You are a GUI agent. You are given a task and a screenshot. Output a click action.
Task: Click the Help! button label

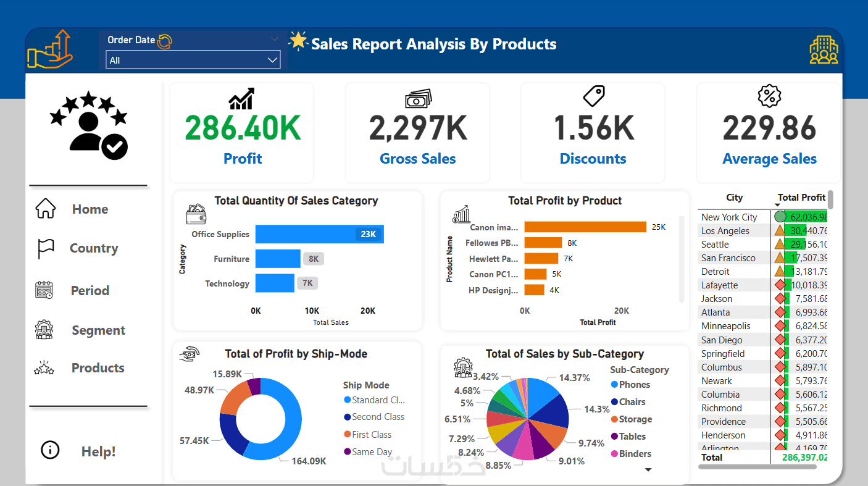99,451
